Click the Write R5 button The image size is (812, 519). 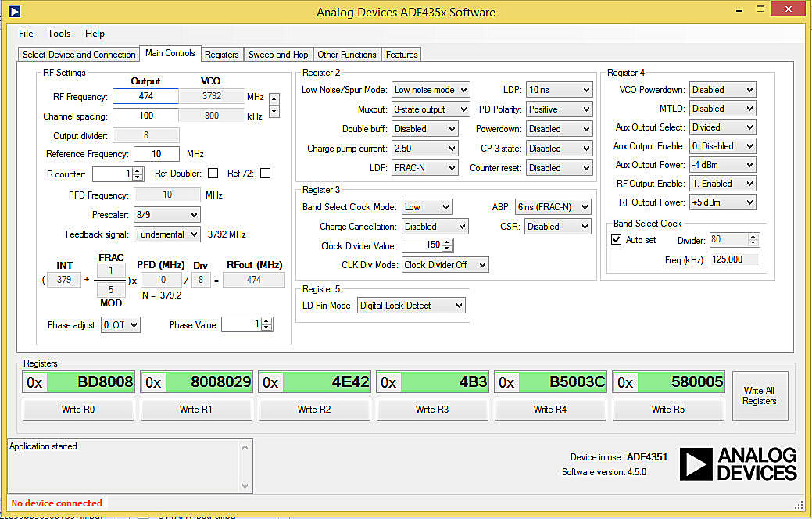pos(668,410)
